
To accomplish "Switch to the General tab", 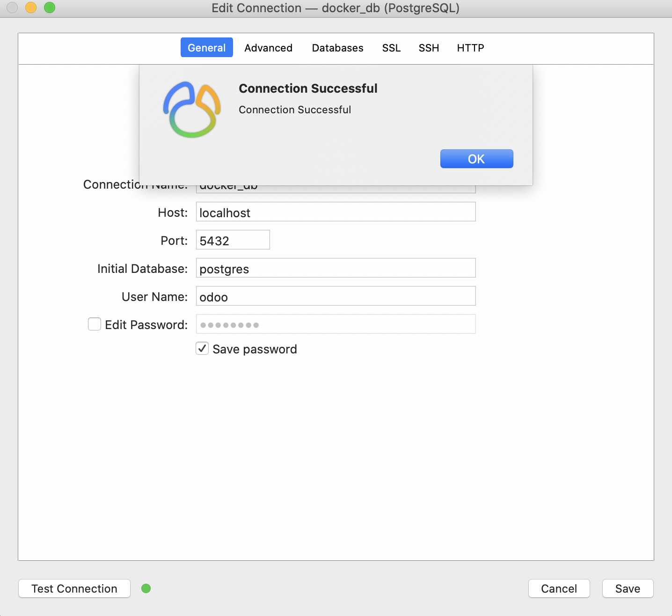I will (207, 48).
